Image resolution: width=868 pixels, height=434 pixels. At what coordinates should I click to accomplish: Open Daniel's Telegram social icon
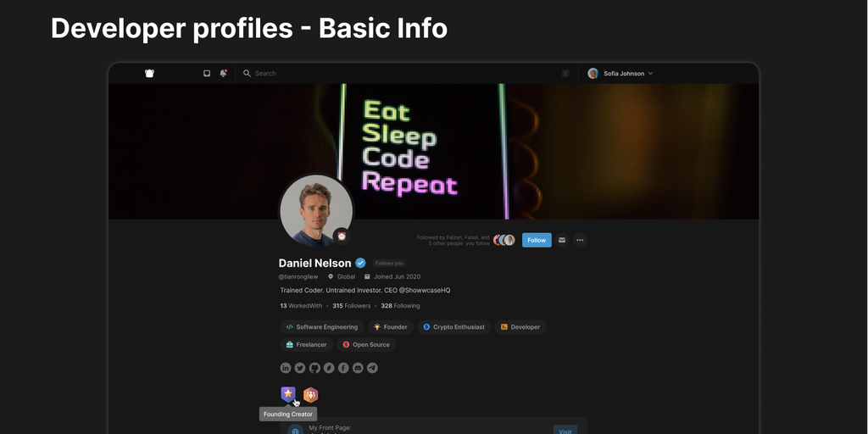point(373,368)
